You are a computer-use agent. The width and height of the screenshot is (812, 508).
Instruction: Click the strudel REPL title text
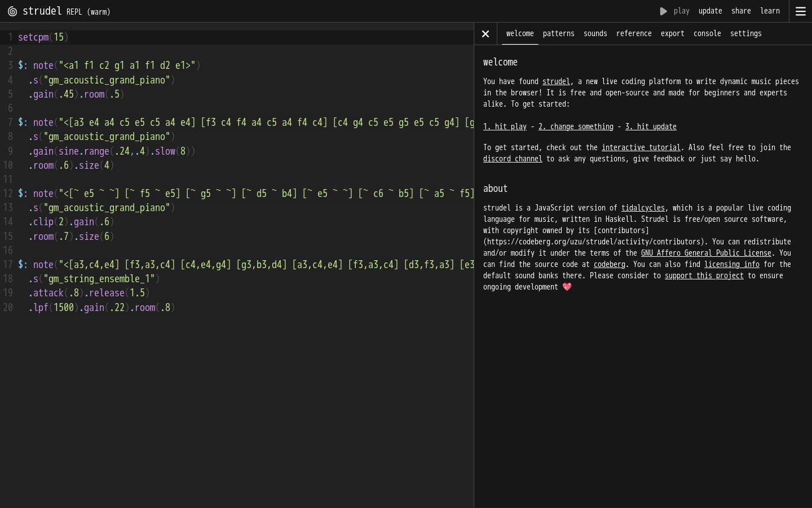66,11
